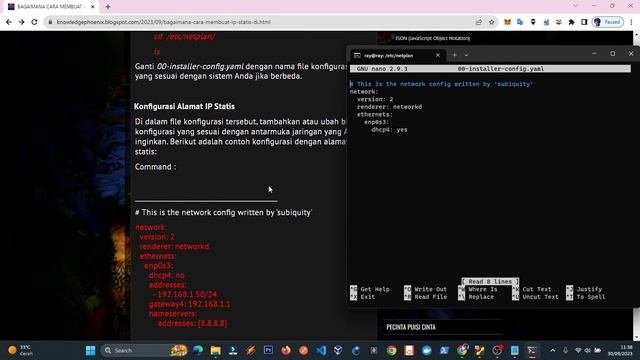The width and height of the screenshot is (640, 360).
Task: Open the Google Translate extension
Action: click(520, 22)
